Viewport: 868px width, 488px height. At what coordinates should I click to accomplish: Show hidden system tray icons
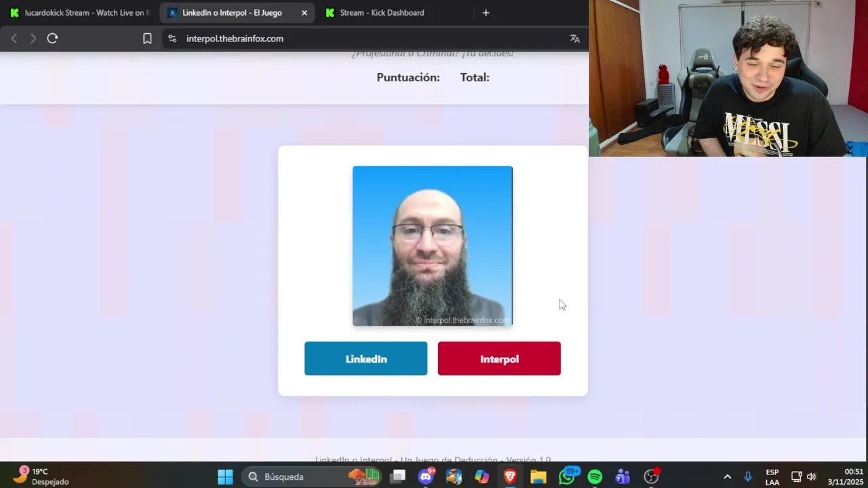pyautogui.click(x=728, y=476)
